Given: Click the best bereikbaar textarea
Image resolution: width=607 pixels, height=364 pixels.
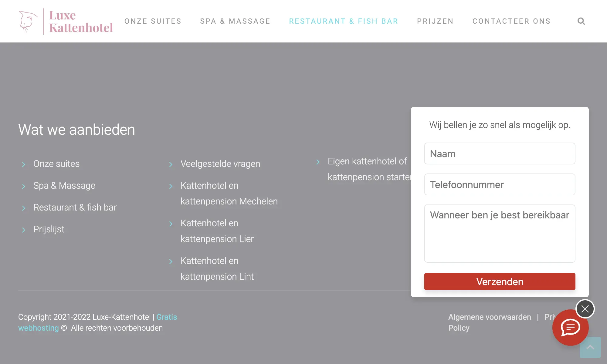Looking at the screenshot, I should [x=500, y=234].
